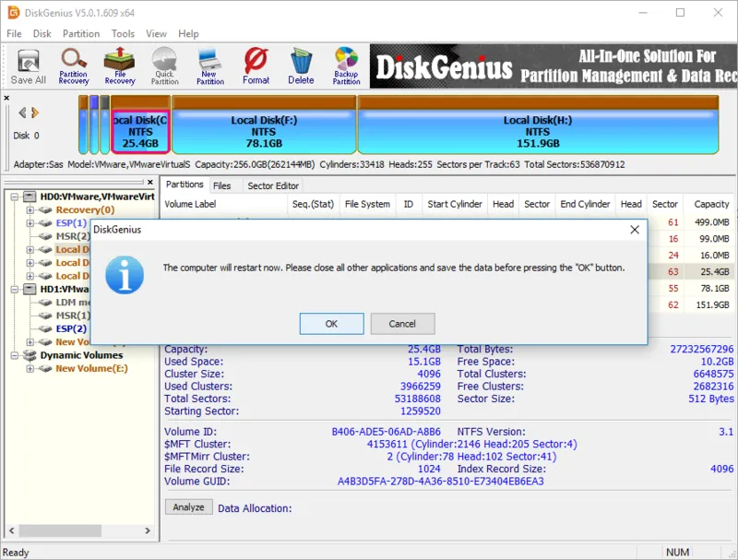
Task: Open the Partition menu
Action: pos(81,33)
